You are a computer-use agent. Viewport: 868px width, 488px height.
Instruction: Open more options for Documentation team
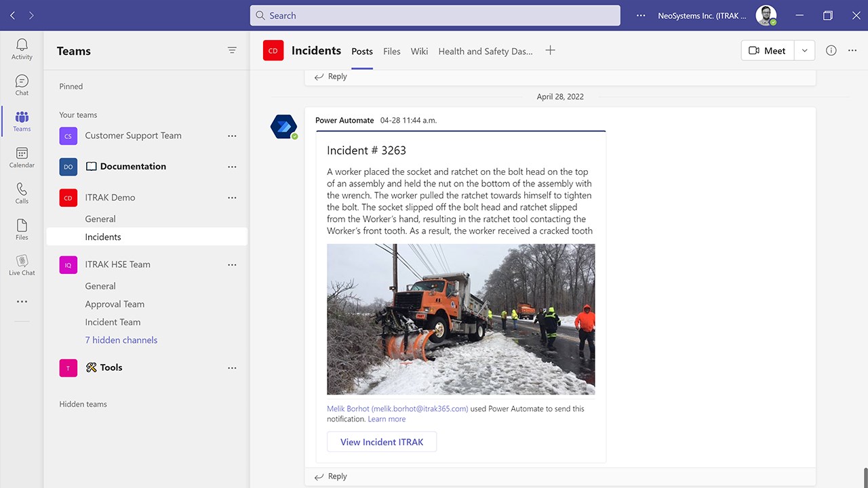(232, 167)
